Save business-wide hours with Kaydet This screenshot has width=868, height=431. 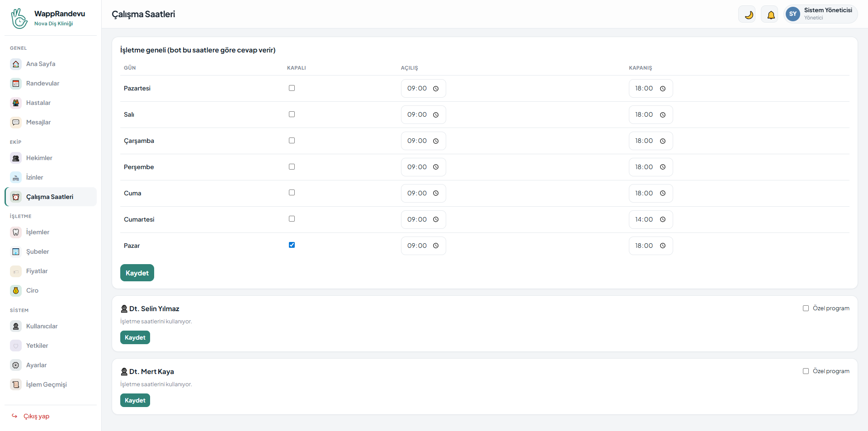tap(137, 273)
